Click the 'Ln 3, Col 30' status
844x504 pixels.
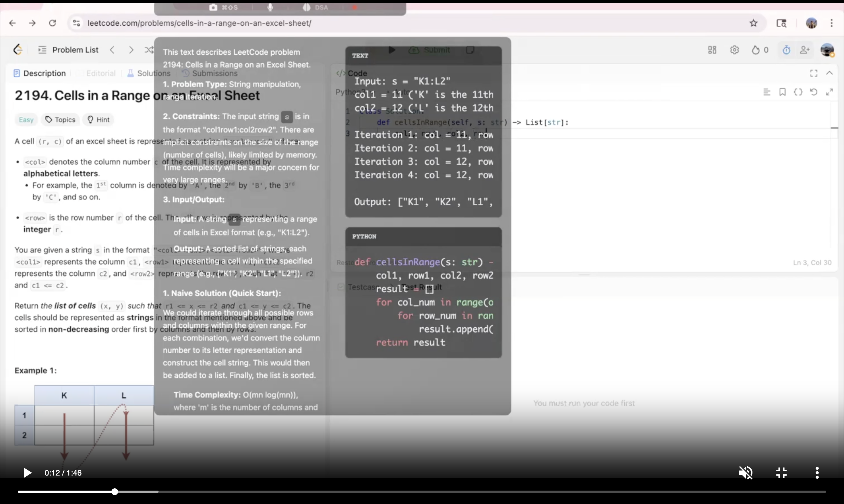tap(812, 263)
